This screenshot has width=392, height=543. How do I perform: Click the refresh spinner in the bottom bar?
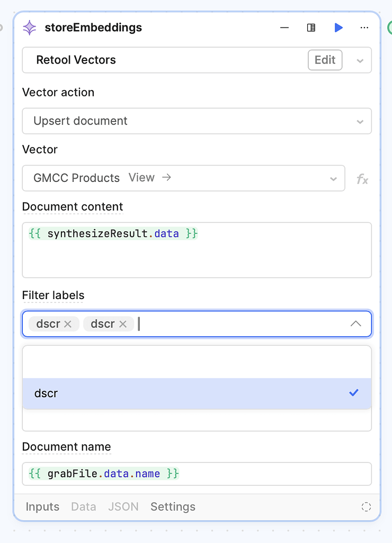[x=366, y=507]
